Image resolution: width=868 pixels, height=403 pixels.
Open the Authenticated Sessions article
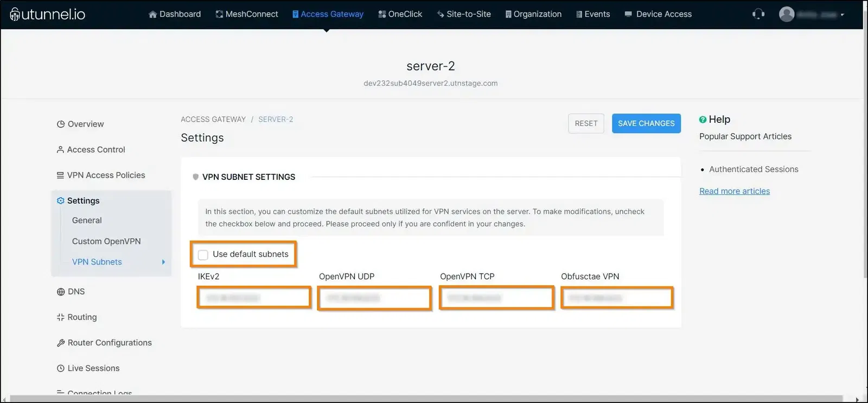754,169
